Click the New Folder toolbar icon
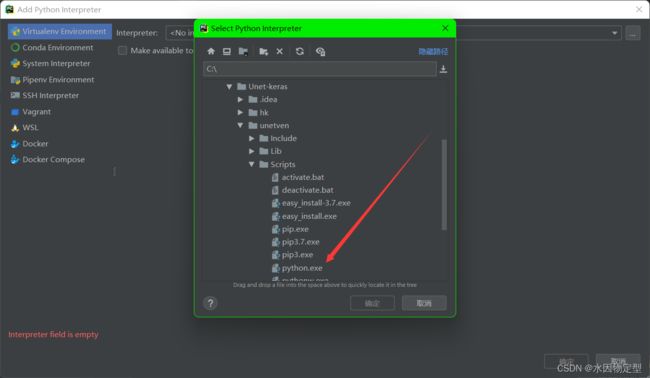650x378 pixels. coord(263,51)
